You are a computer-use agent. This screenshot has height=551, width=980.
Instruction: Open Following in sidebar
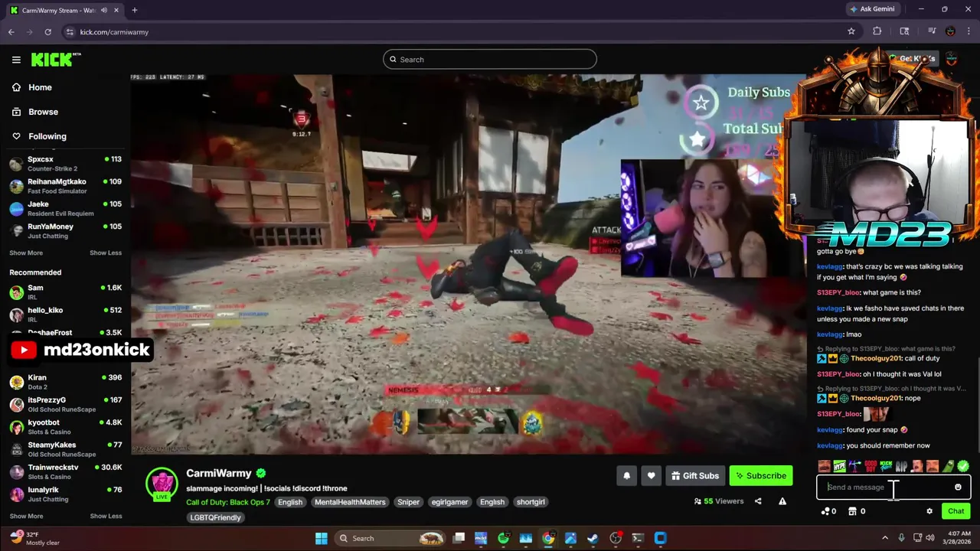[x=47, y=136]
